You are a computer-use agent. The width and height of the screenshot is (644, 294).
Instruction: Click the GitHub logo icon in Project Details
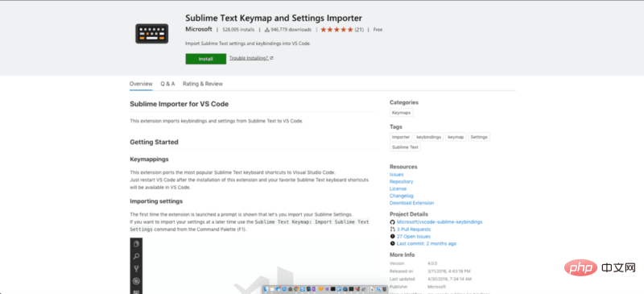tap(392, 222)
